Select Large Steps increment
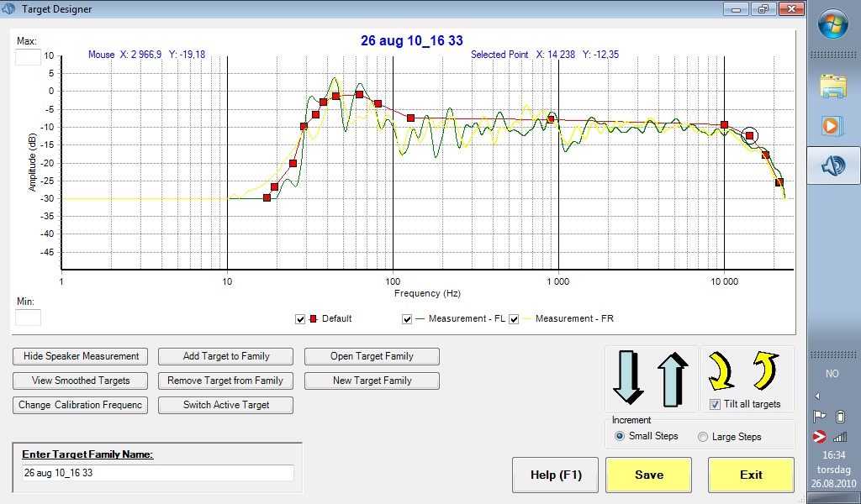Viewport: 861px width, 504px height. click(704, 437)
